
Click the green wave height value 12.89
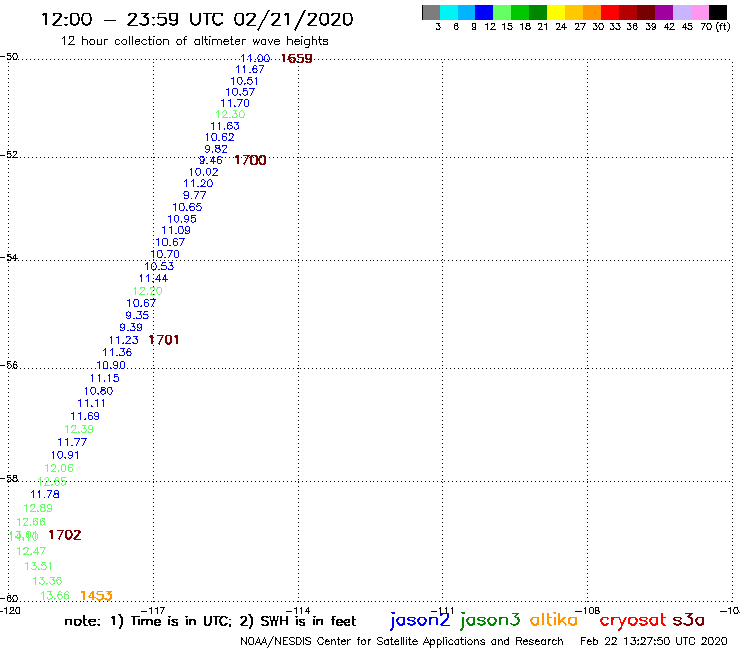(38, 509)
